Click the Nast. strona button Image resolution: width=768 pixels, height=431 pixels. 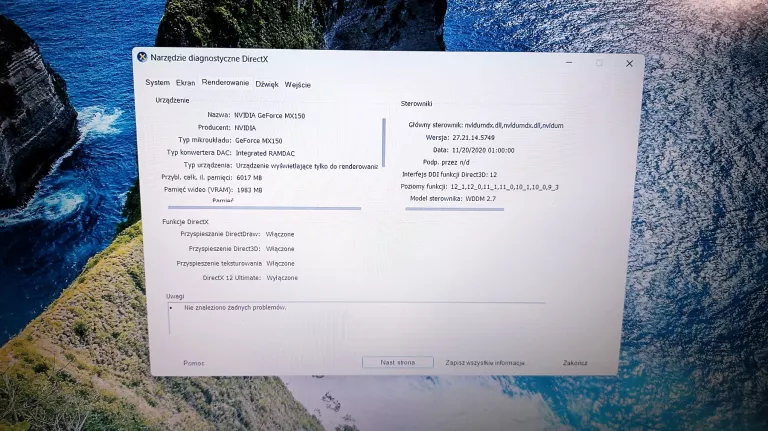pyautogui.click(x=398, y=362)
